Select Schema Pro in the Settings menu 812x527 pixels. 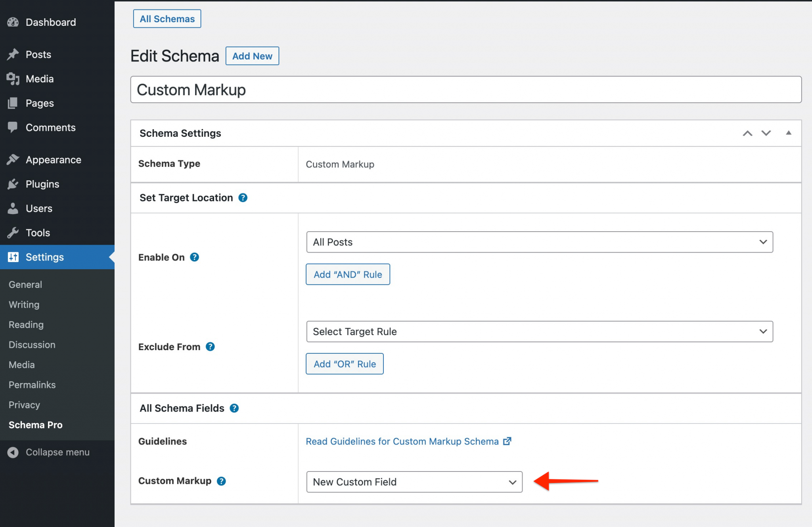click(x=35, y=425)
